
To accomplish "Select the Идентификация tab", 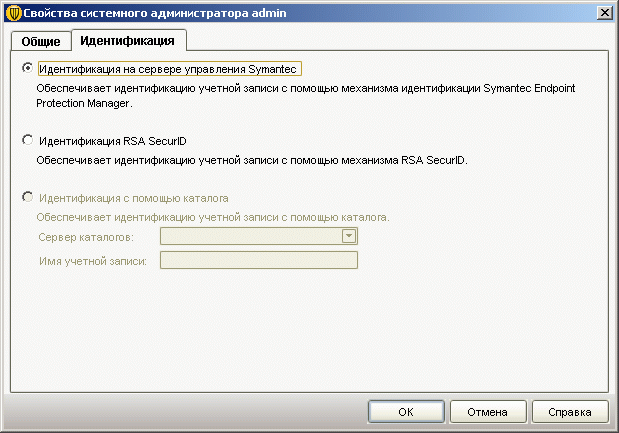I will tap(127, 41).
